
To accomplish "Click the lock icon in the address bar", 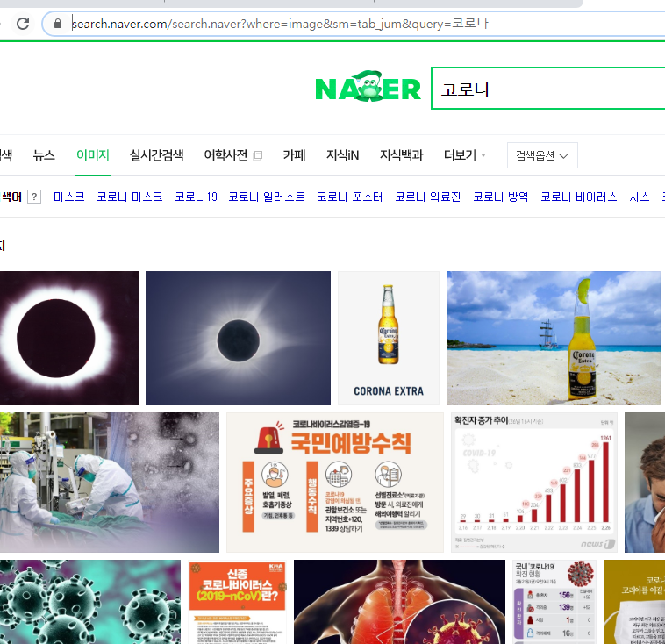I will 58,24.
